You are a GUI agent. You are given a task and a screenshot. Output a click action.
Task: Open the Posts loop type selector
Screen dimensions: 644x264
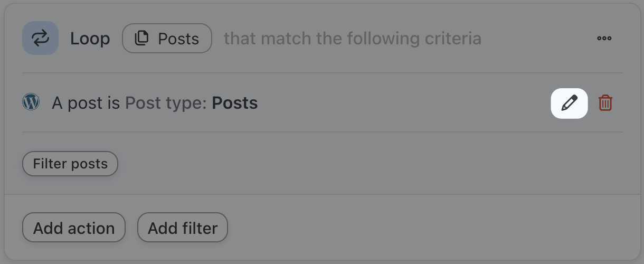167,39
